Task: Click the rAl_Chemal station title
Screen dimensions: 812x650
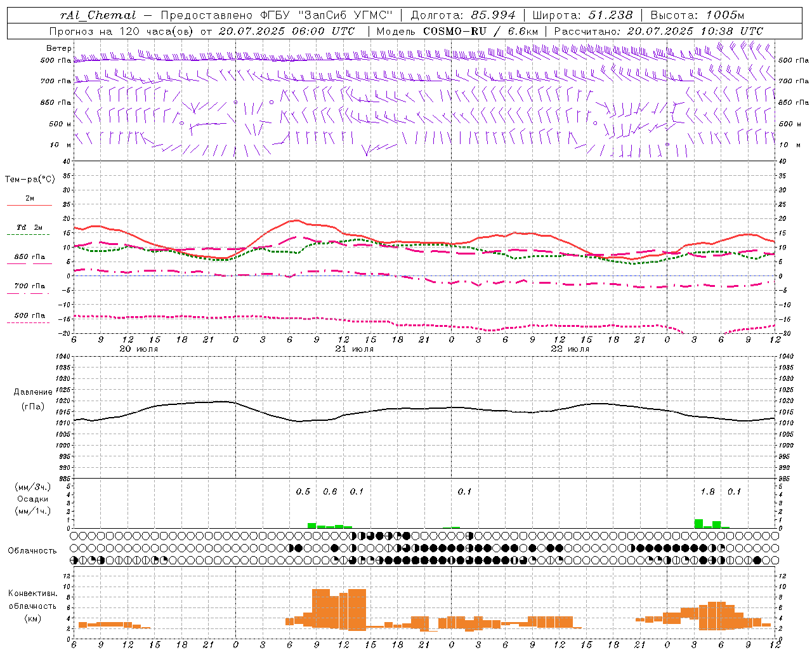Action: [98, 15]
